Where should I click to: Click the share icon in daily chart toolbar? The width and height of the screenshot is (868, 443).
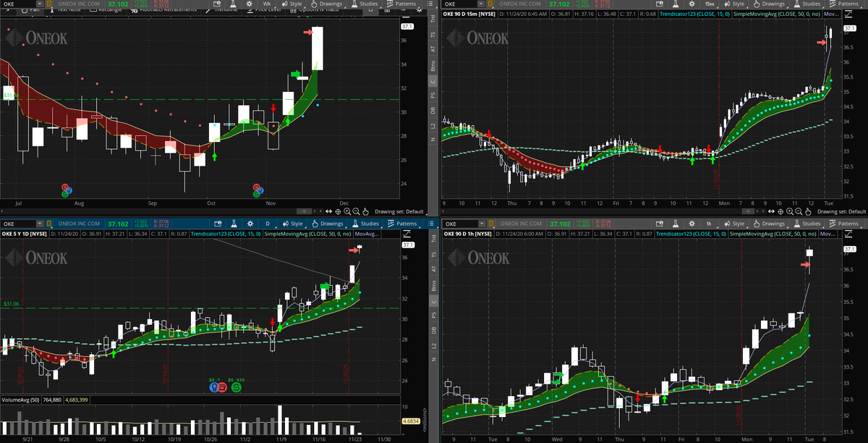click(218, 224)
